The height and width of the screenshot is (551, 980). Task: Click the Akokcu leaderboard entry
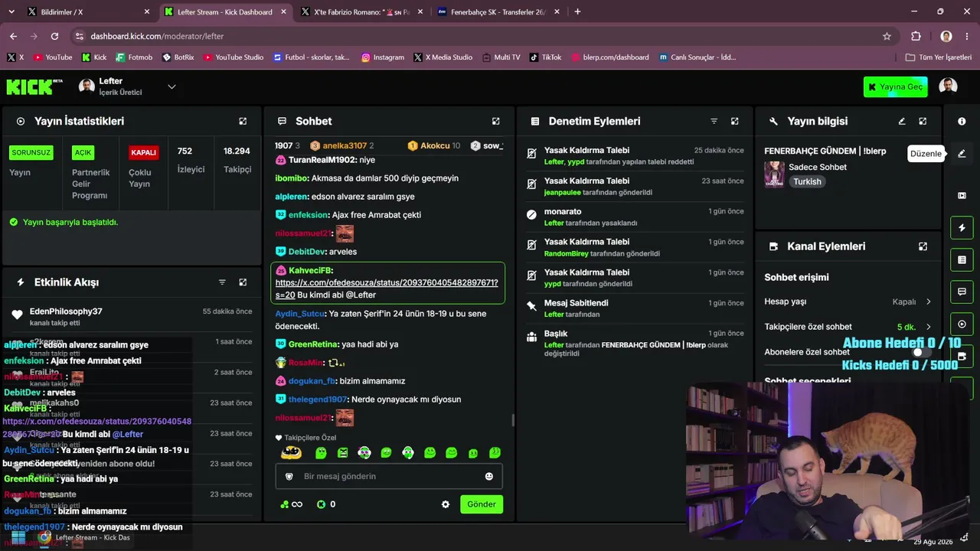[x=433, y=145]
